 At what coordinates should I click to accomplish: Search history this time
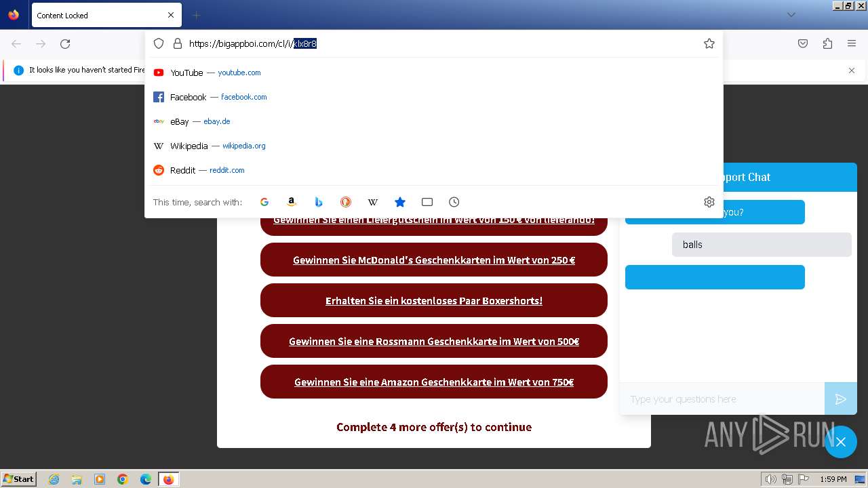tap(454, 202)
